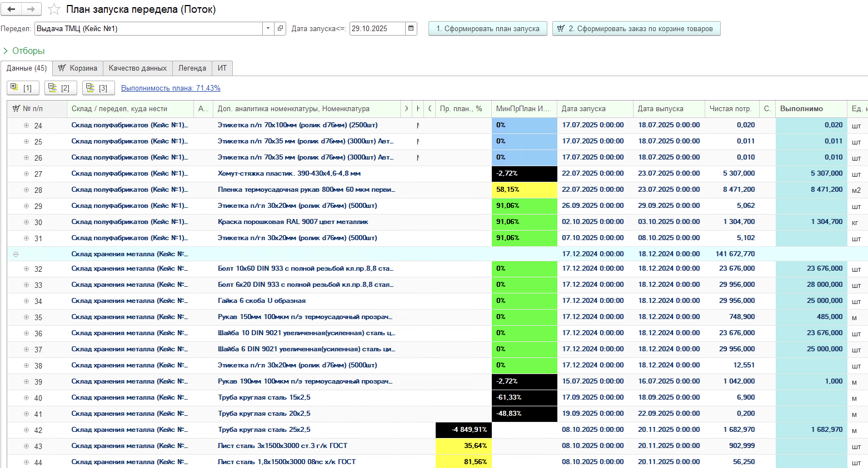This screenshot has width=868, height=468.
Task: Select the Болт 10x60 DIN 933 cell
Action: (306, 269)
